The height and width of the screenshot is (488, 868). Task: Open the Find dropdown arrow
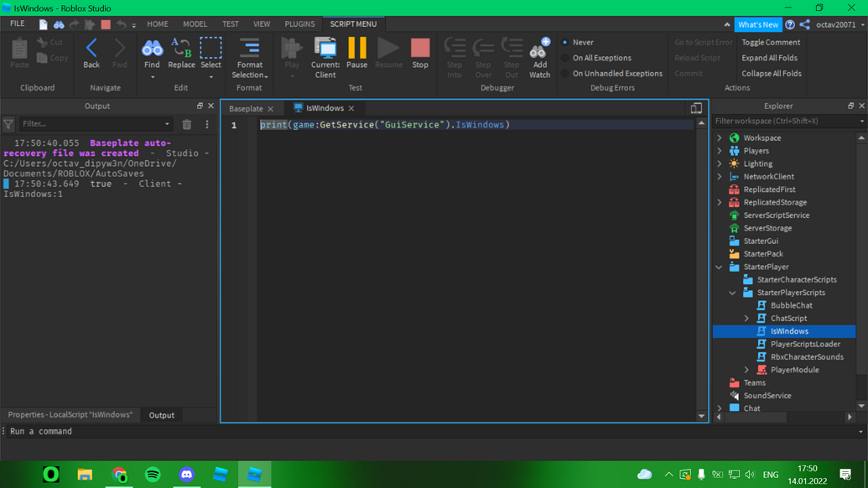(153, 77)
